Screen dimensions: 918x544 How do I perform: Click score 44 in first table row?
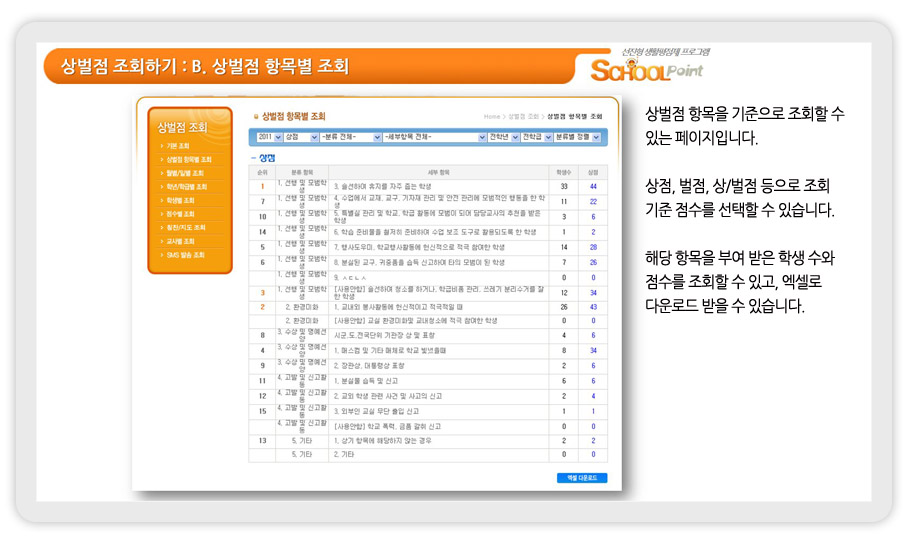pyautogui.click(x=593, y=186)
